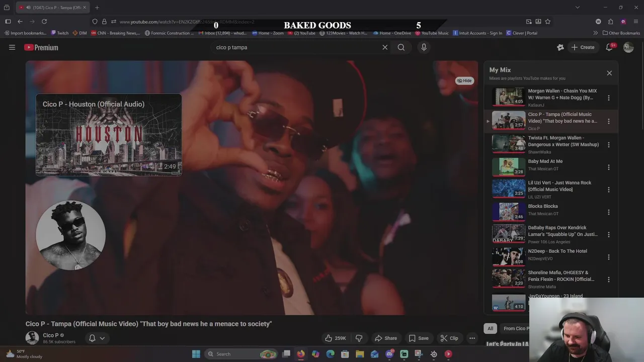Open File Explorer from taskbar

click(360, 354)
